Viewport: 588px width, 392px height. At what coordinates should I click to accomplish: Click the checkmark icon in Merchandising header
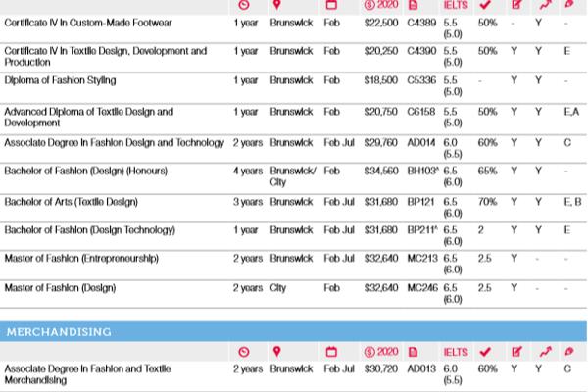point(484,352)
